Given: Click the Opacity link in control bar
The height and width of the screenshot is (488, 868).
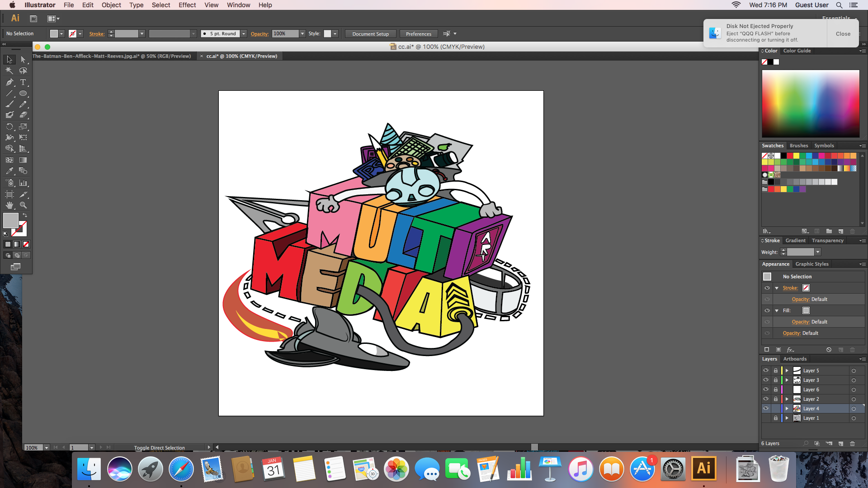Looking at the screenshot, I should 259,34.
